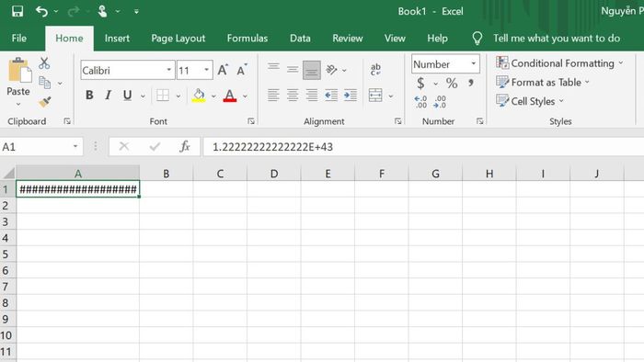
Task: Toggle Bold formatting
Action: pos(89,96)
